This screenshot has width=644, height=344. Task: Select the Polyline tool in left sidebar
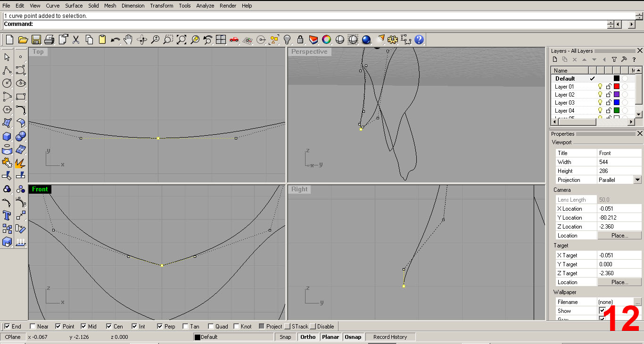click(7, 70)
